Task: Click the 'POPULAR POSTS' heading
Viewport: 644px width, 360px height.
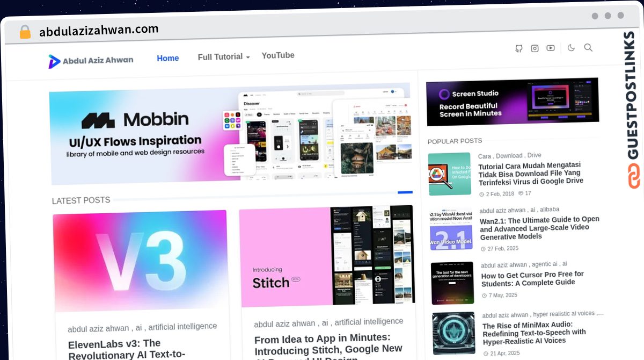Action: coord(455,141)
